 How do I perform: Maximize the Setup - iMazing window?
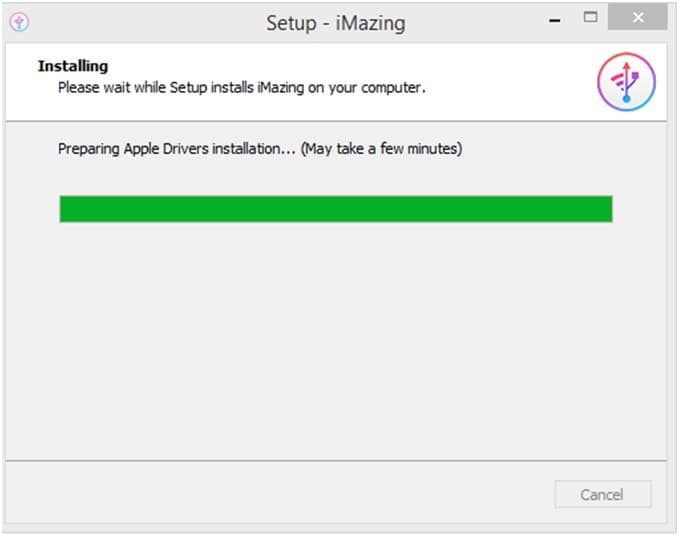(590, 17)
